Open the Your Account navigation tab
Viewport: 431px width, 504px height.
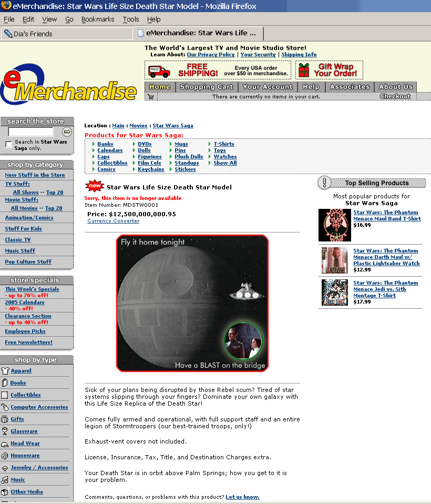click(268, 87)
